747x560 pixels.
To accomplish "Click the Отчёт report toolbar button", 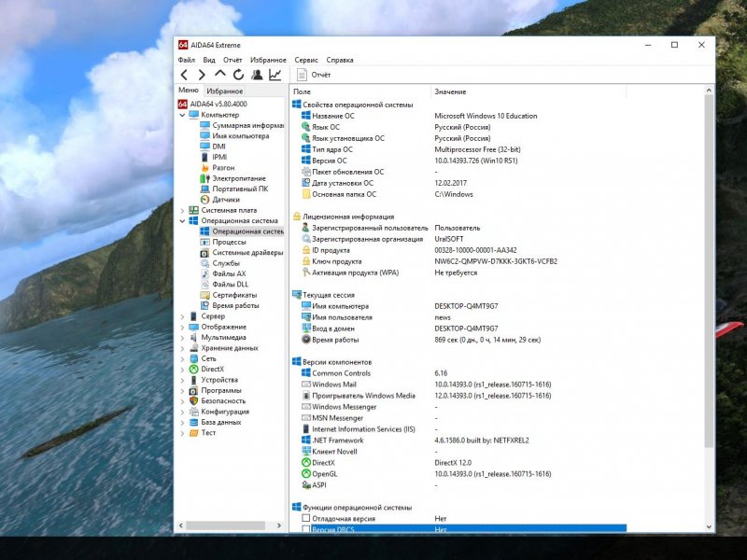I will tap(314, 75).
